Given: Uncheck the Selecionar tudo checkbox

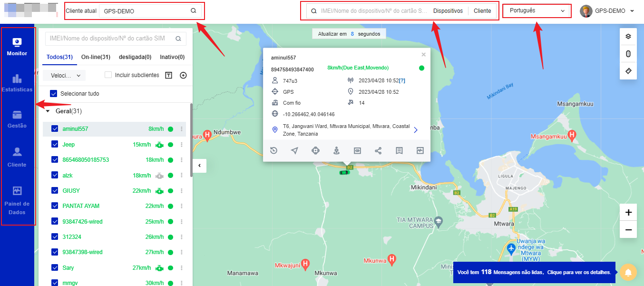Looking at the screenshot, I should [x=54, y=94].
